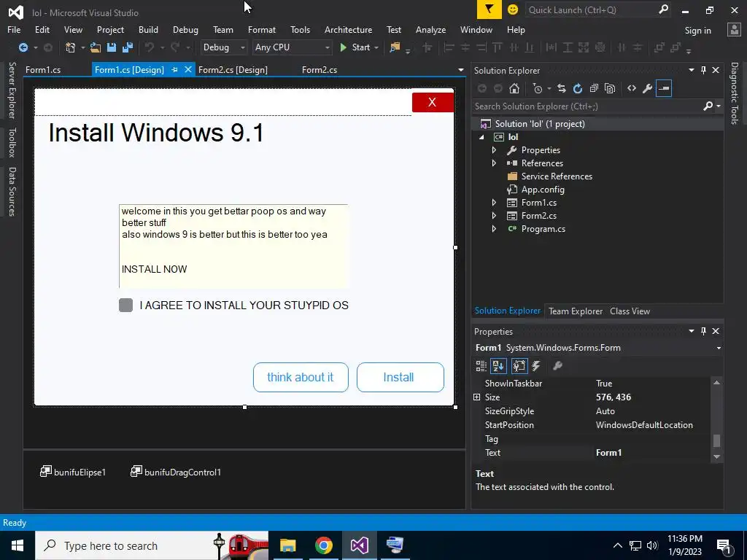Click the feedback smiley face icon
This screenshot has width=747, height=560.
[x=513, y=9]
